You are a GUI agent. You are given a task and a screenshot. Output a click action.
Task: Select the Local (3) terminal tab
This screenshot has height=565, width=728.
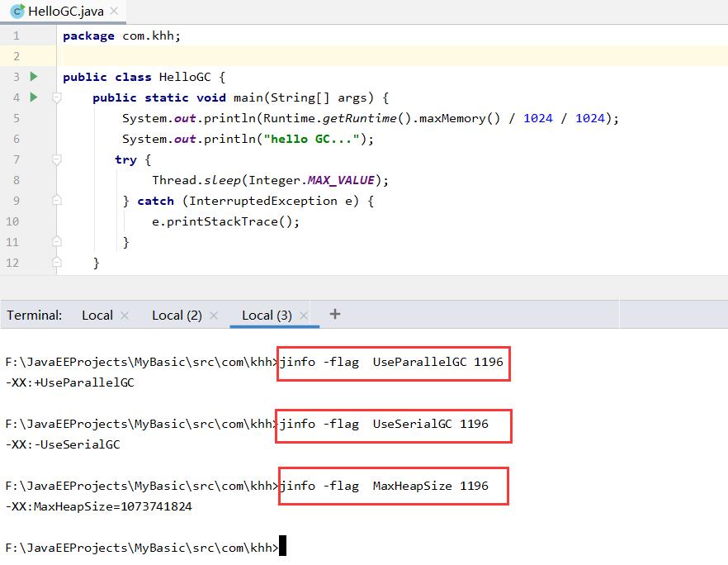267,316
